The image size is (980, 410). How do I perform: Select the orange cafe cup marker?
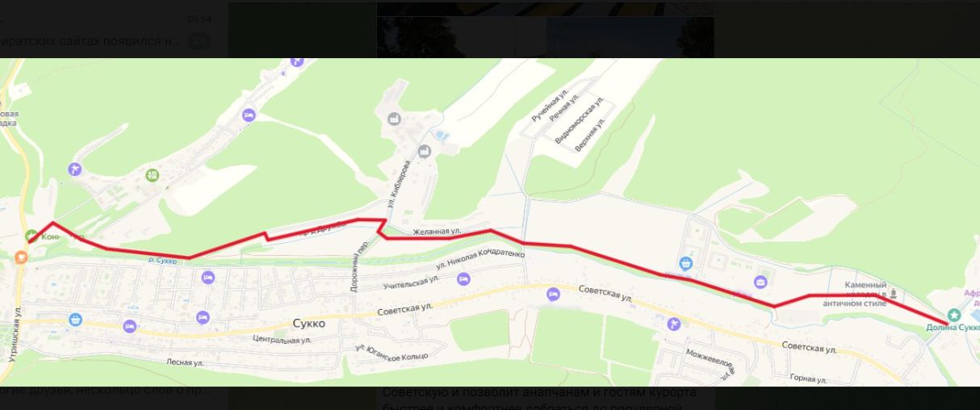(21, 257)
